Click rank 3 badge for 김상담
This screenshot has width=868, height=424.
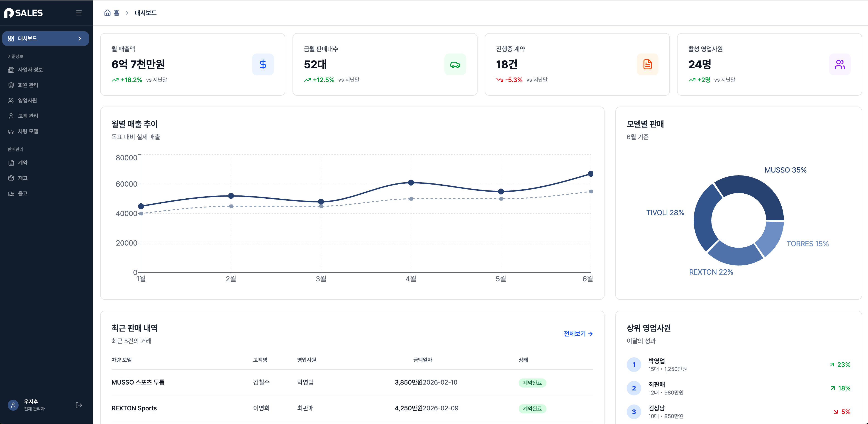634,412
